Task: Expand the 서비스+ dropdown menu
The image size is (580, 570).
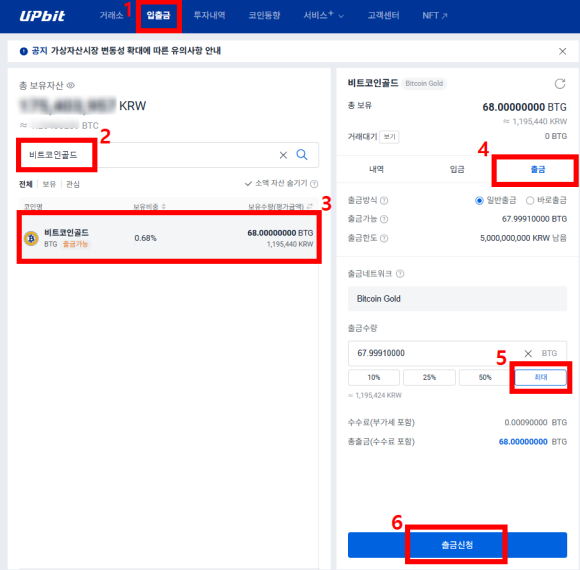Action: [324, 16]
